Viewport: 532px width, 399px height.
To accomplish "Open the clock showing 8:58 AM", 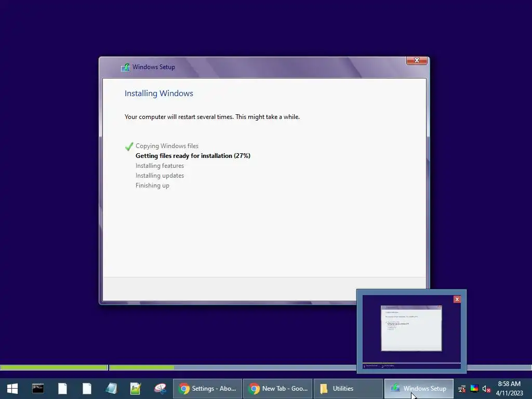I will tap(509, 389).
